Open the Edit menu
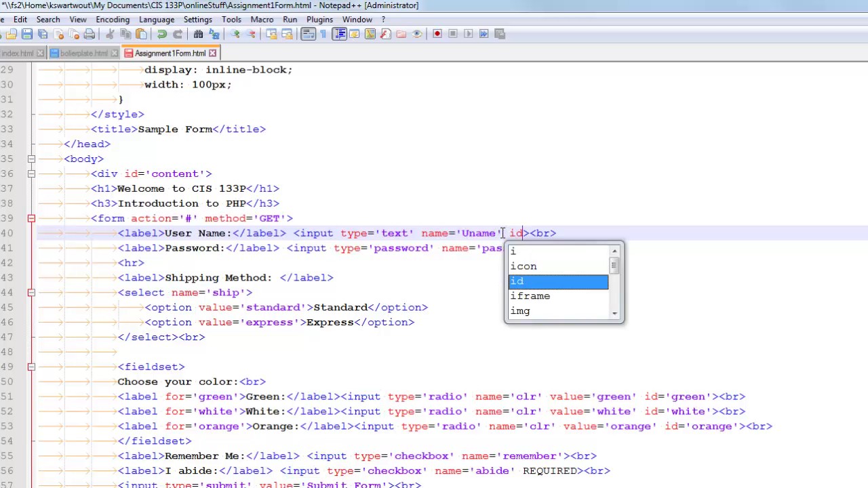 point(20,20)
